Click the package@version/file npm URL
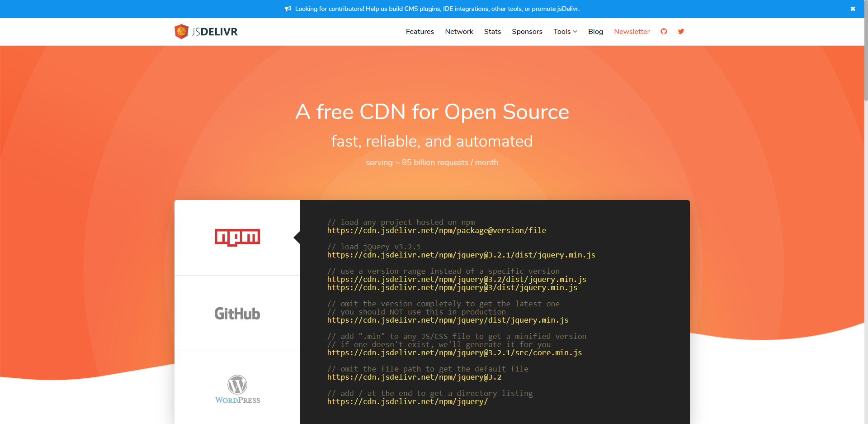The width and height of the screenshot is (868, 424). point(437,231)
